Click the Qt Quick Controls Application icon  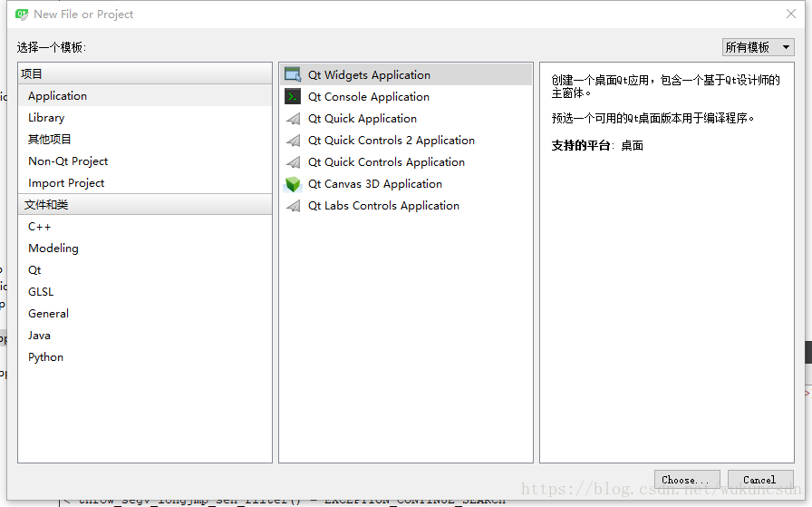point(293,162)
